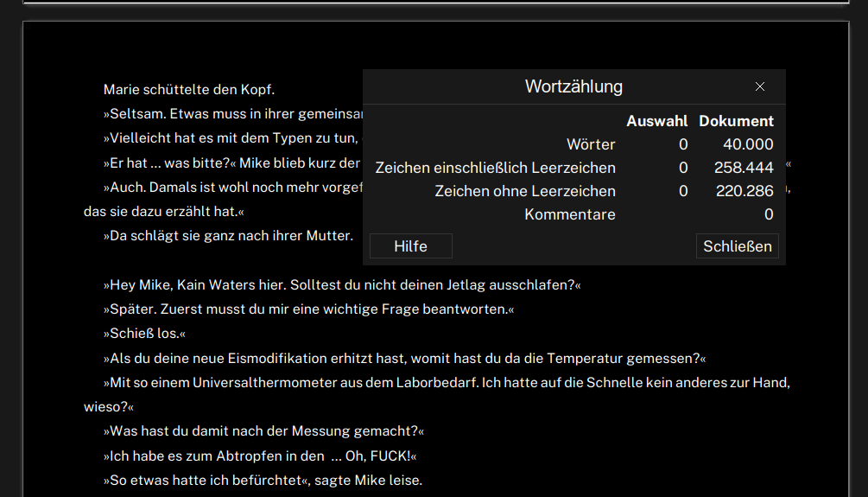The height and width of the screenshot is (497, 868).
Task: Click the document word count 40.000
Action: pyautogui.click(x=748, y=144)
